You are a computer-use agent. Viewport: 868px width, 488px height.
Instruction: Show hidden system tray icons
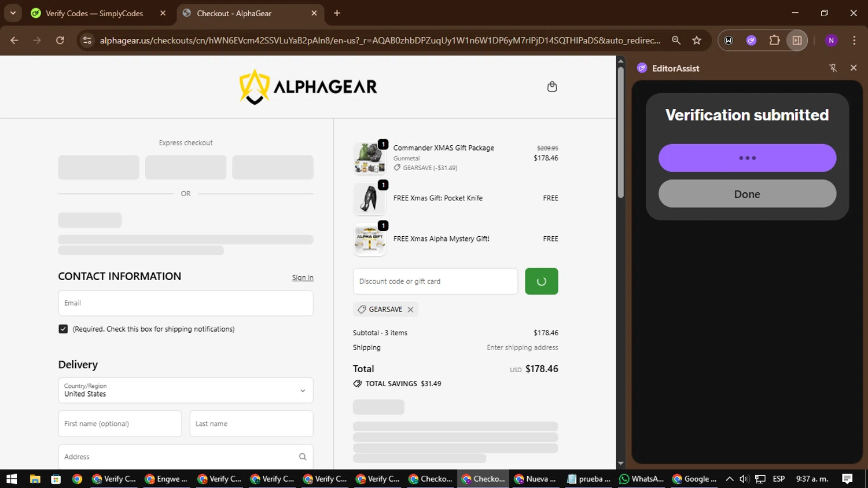click(730, 479)
